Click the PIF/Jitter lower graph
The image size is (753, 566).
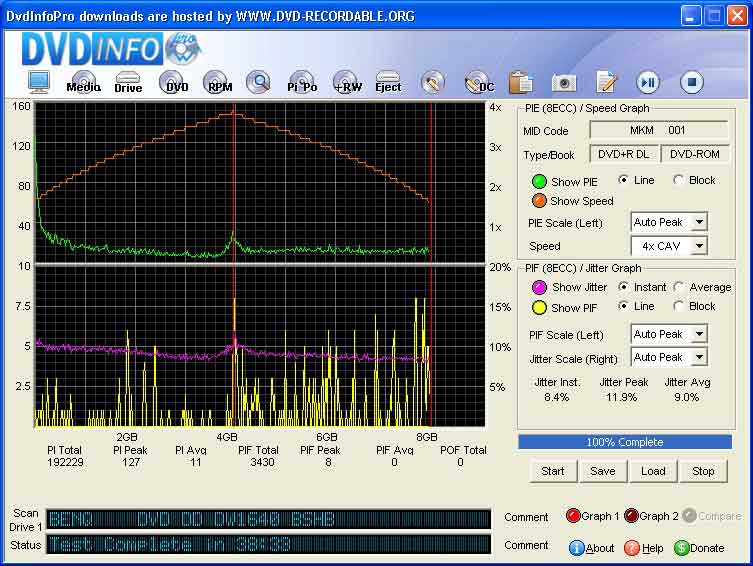tap(260, 346)
